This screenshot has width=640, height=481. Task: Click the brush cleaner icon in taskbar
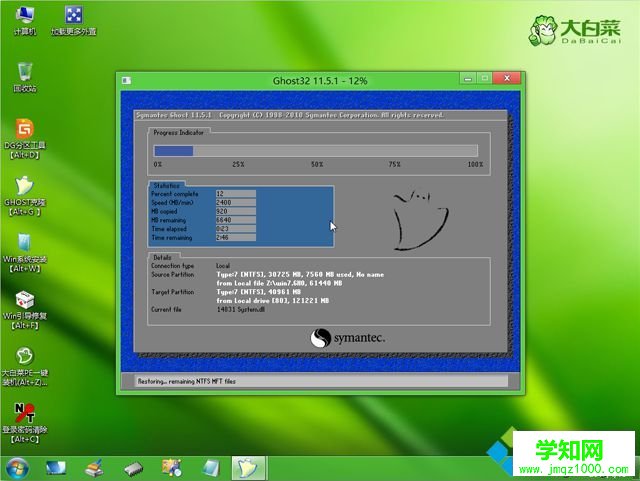point(94,468)
